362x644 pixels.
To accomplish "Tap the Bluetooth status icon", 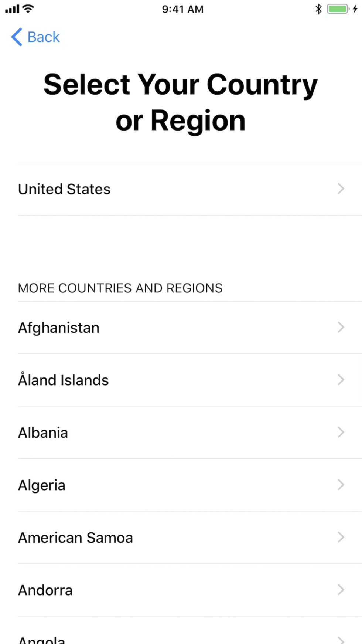I will tap(318, 9).
